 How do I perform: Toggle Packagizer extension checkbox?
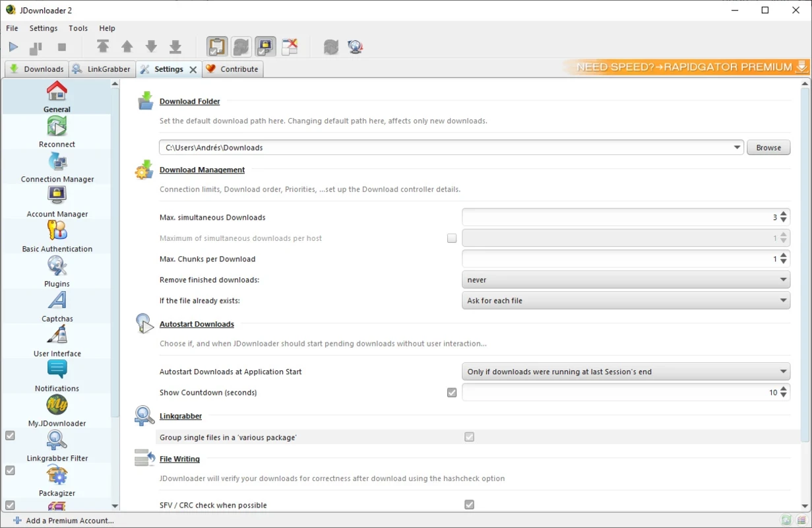click(x=10, y=471)
